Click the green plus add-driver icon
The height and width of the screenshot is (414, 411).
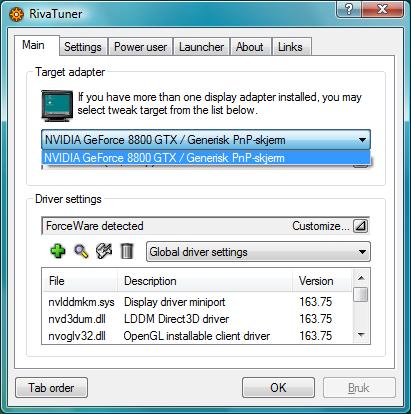pyautogui.click(x=58, y=251)
